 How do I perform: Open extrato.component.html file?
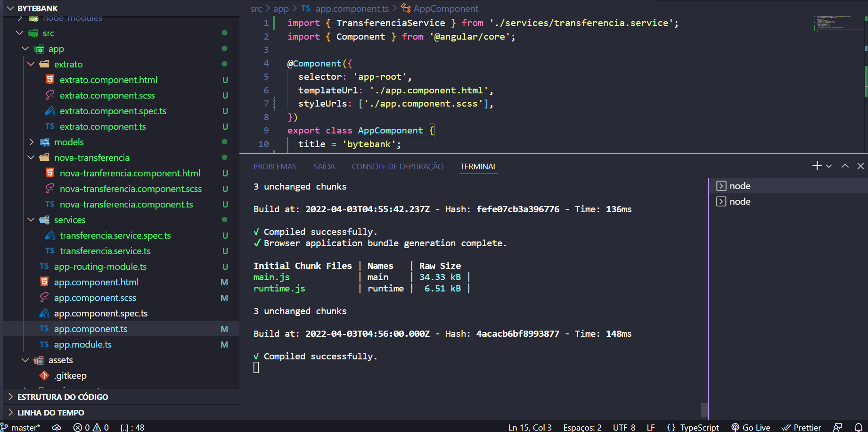tap(108, 80)
